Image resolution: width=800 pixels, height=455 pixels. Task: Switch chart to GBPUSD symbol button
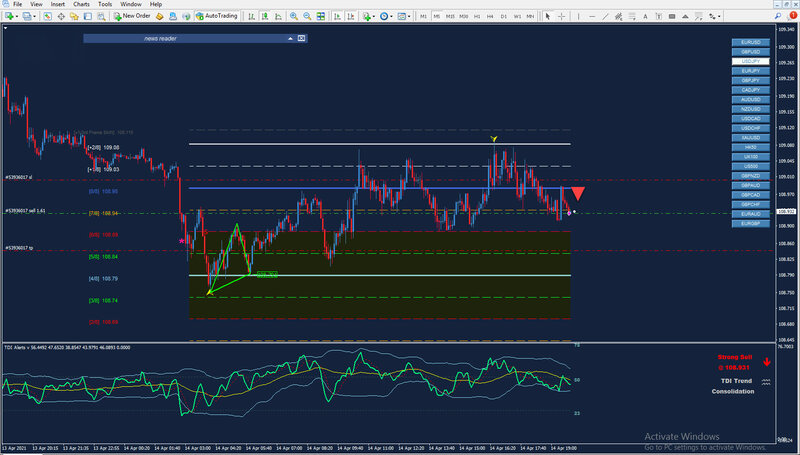751,52
